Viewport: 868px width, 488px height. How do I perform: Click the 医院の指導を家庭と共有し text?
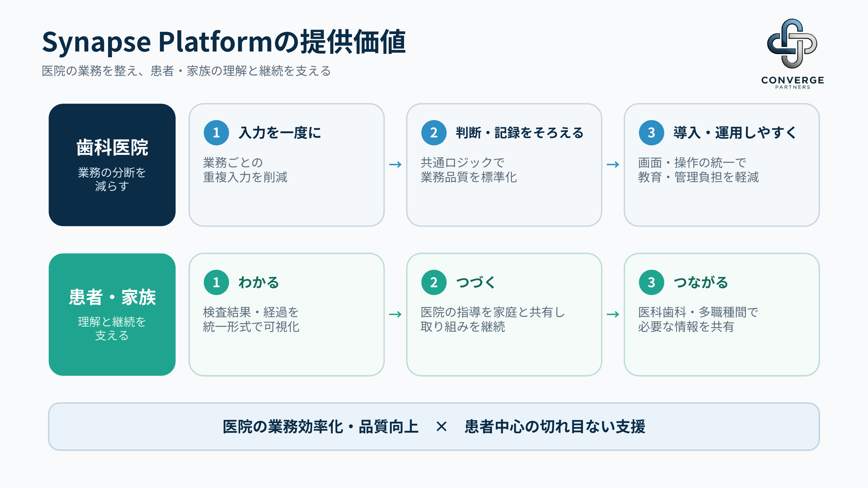tap(493, 312)
